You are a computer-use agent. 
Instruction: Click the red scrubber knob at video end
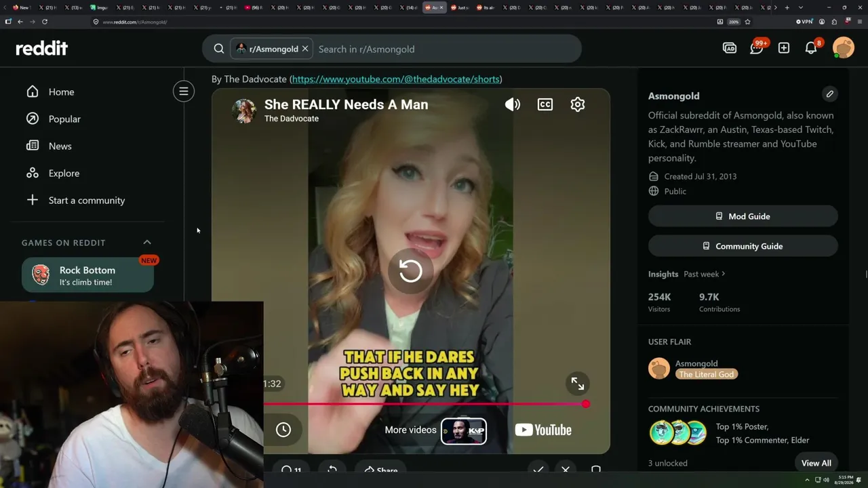(x=586, y=404)
